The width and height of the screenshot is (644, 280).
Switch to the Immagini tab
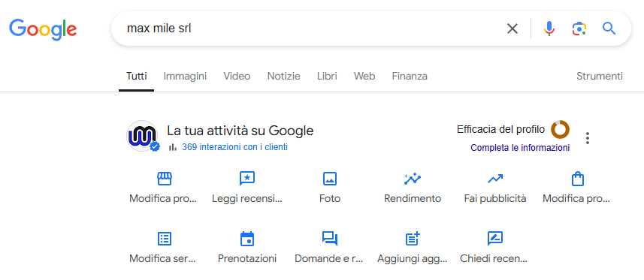tap(185, 77)
